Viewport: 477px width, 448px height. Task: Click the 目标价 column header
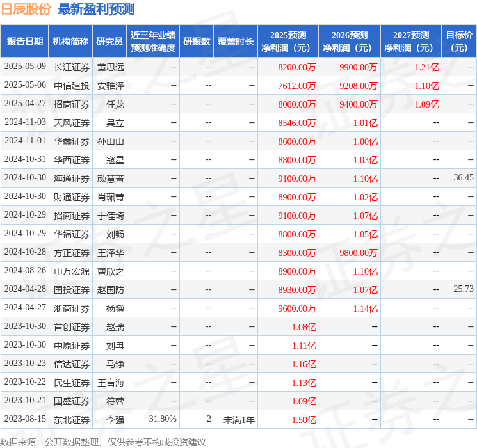click(459, 42)
